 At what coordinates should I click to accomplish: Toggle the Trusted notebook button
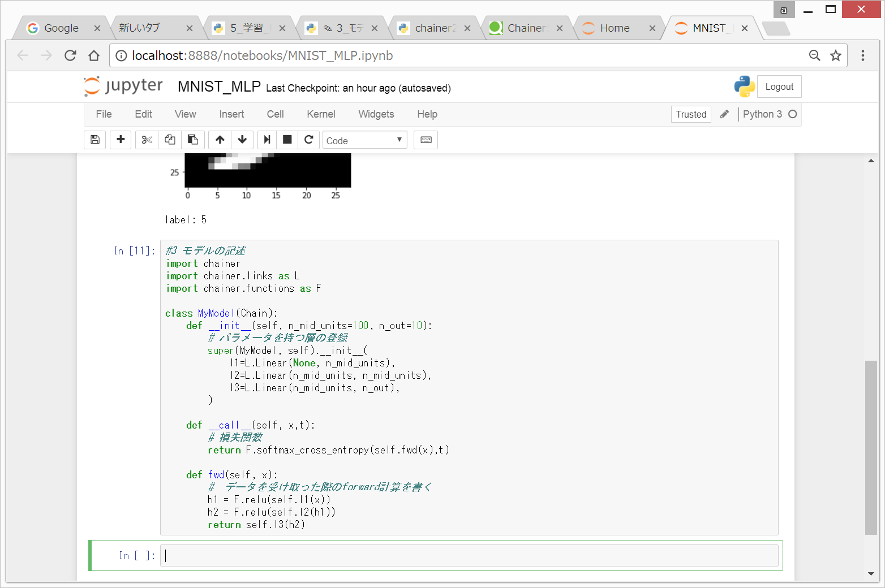[x=691, y=114]
